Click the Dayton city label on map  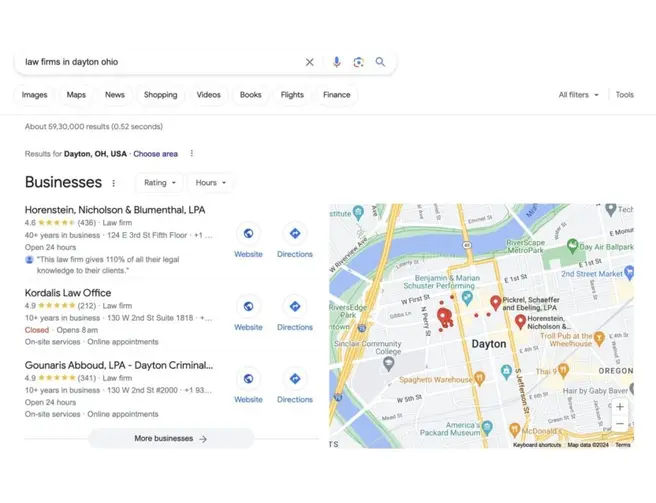[x=489, y=344]
